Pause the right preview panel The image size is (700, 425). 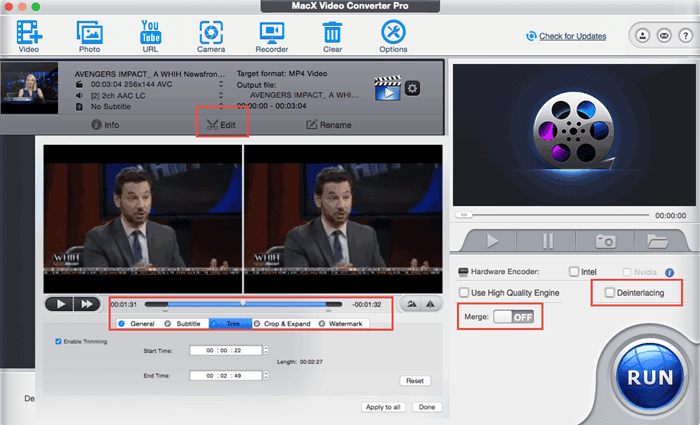(547, 241)
